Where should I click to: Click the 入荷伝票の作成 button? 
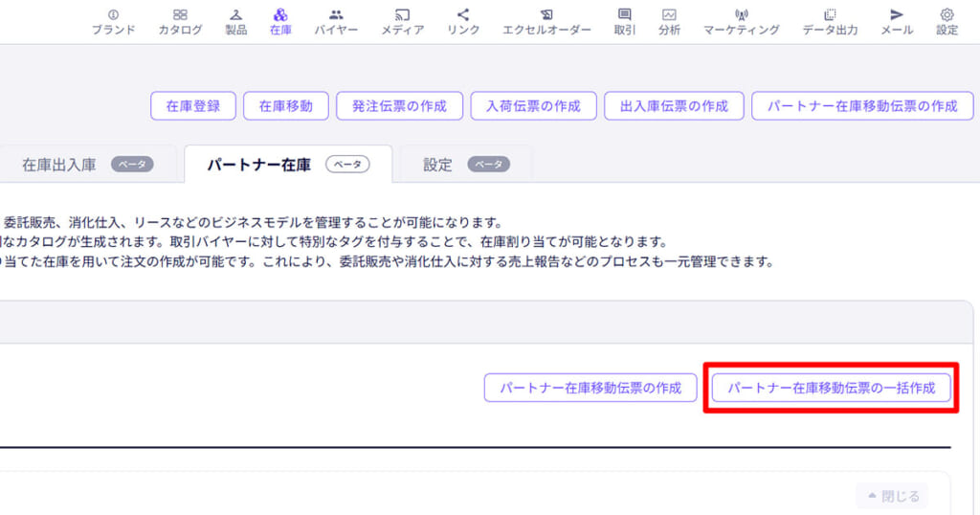pyautogui.click(x=533, y=105)
